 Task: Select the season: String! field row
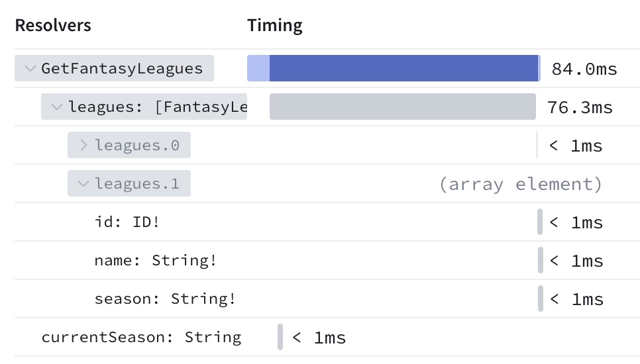[165, 298]
